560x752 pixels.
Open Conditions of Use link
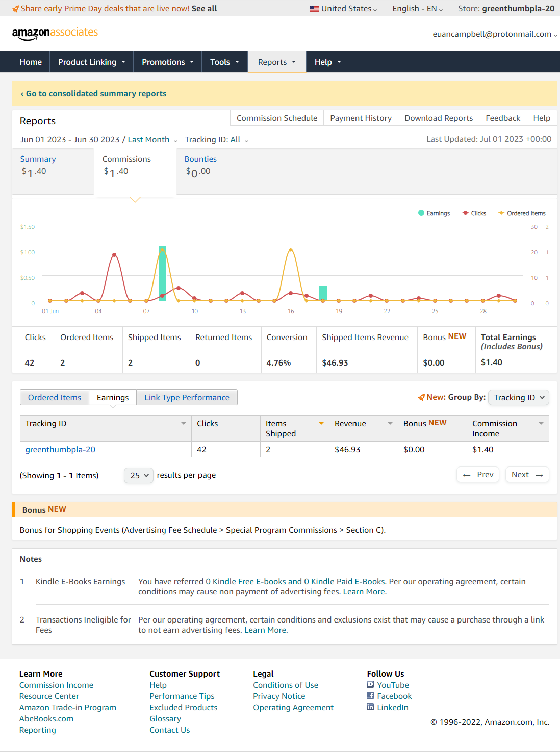click(286, 685)
